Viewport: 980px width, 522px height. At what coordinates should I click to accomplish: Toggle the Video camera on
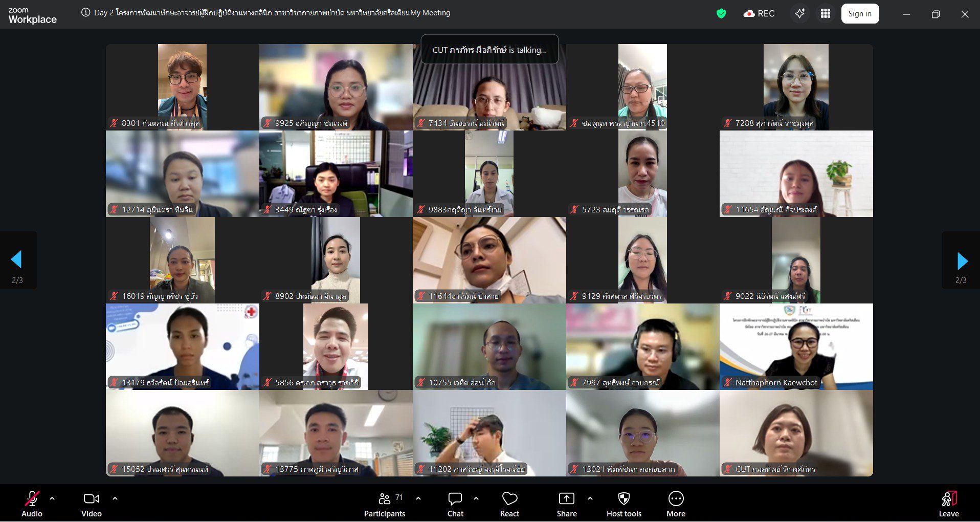click(91, 499)
